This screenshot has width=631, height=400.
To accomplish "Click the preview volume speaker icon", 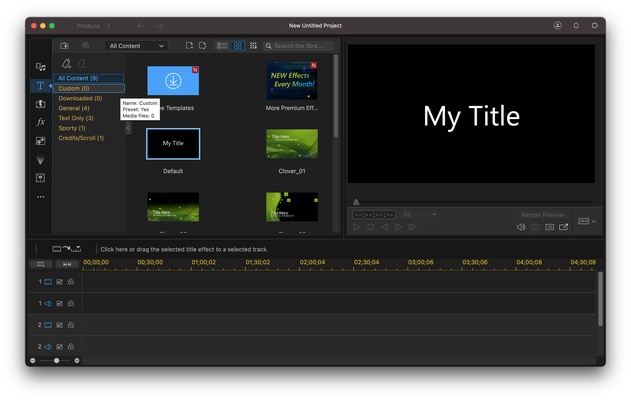I will (521, 227).
